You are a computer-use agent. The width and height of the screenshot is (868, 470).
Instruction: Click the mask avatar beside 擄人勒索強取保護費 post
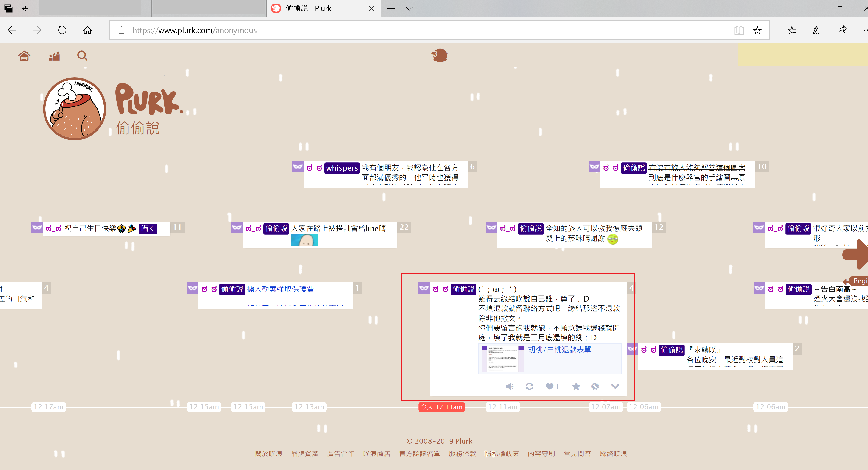(x=193, y=288)
